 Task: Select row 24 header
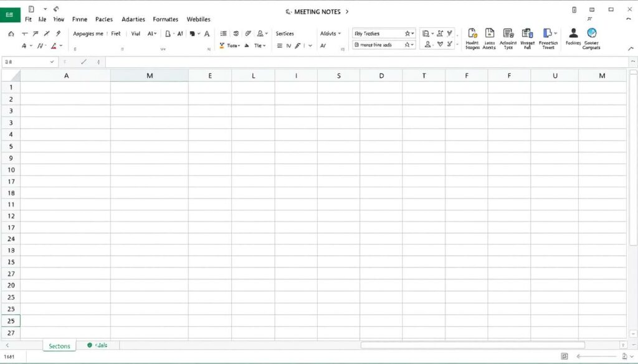[11, 239]
